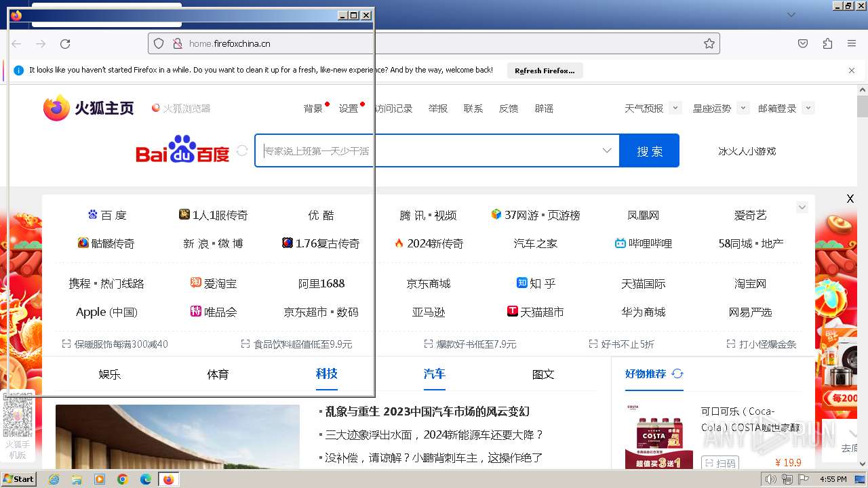Click the 举报 link
Image resolution: width=868 pixels, height=488 pixels.
pos(438,108)
